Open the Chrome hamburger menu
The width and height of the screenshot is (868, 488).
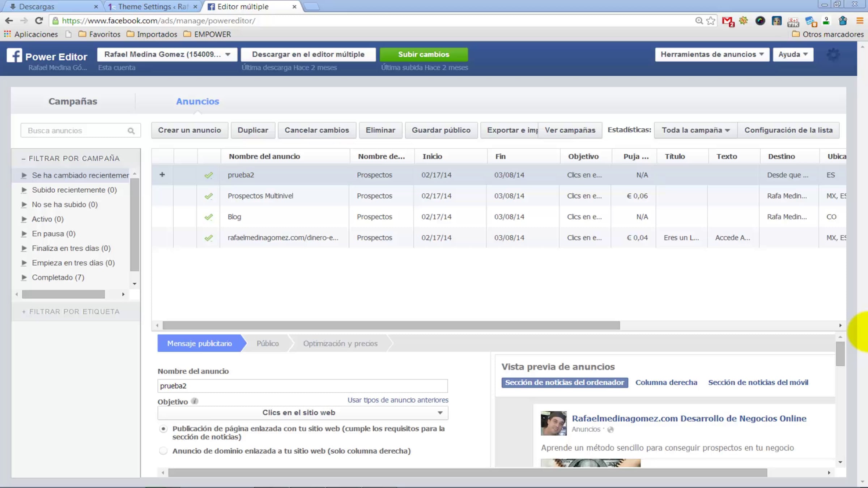(x=860, y=21)
